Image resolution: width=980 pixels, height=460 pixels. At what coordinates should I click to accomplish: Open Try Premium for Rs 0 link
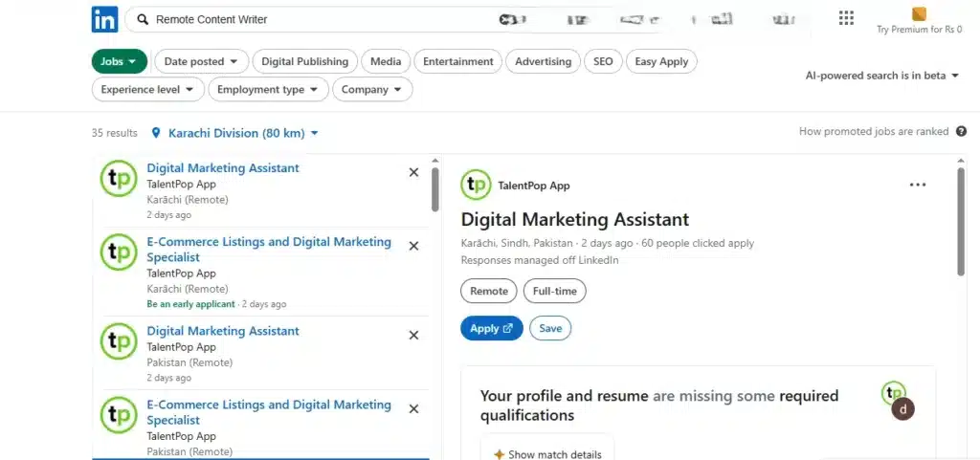(919, 30)
